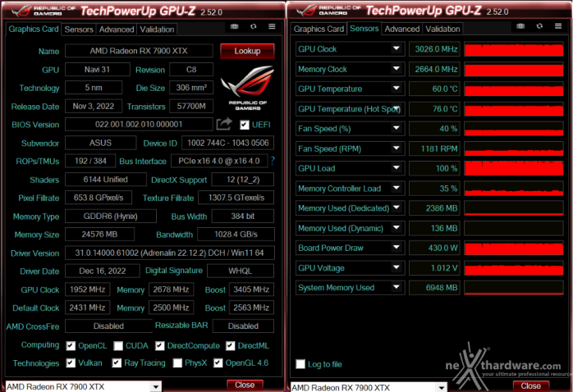
Task: Click Bus Interface question mark help icon
Action: click(273, 161)
